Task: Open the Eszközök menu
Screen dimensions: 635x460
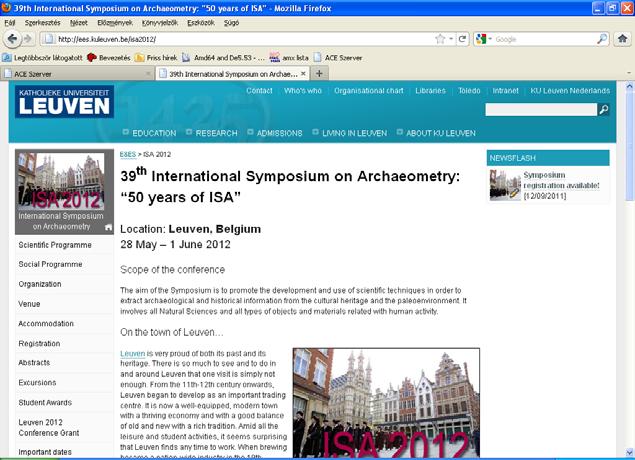Action: click(201, 23)
